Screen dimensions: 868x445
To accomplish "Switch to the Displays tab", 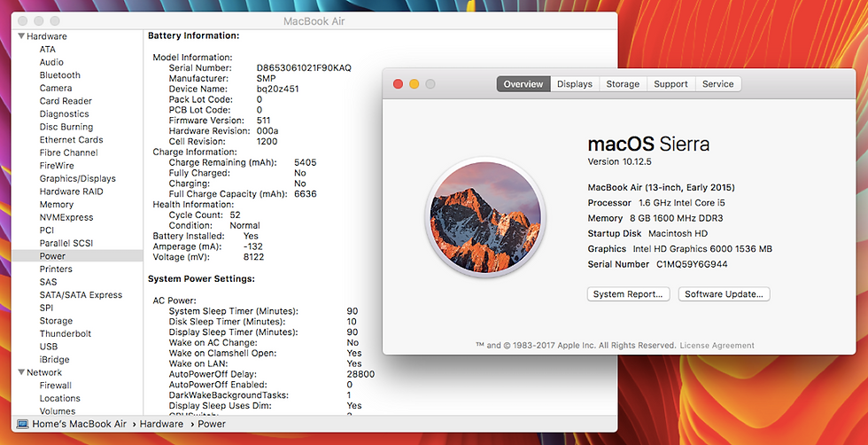I will pos(575,84).
